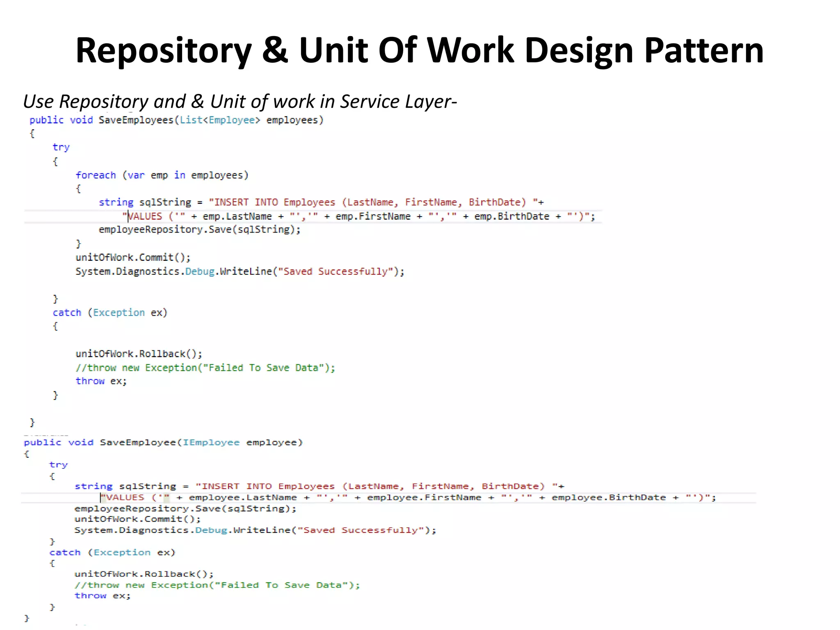Click 'unitOfWork.Rollback();' in the SaveEmployee method

tap(144, 574)
